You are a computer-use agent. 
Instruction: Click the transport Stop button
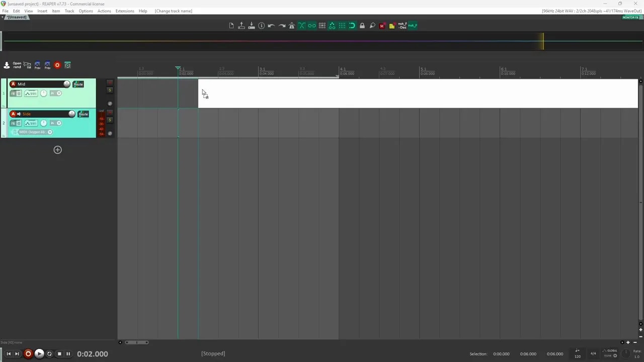coord(59,354)
